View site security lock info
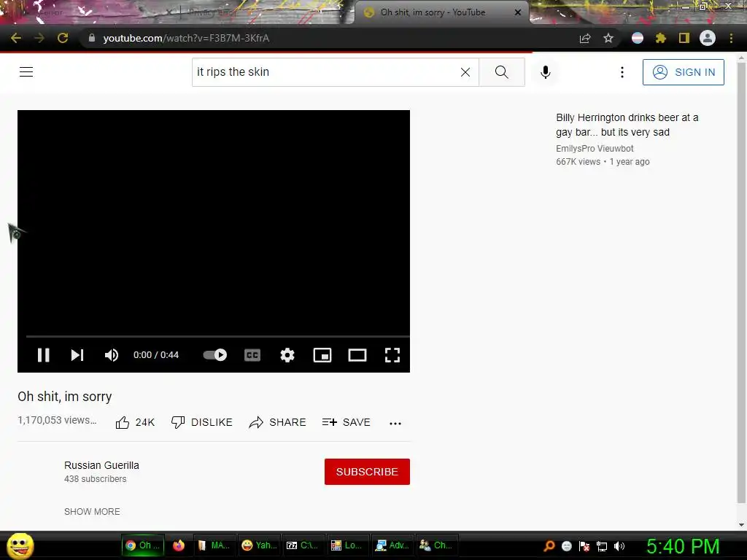This screenshot has width=747, height=560. pyautogui.click(x=92, y=38)
